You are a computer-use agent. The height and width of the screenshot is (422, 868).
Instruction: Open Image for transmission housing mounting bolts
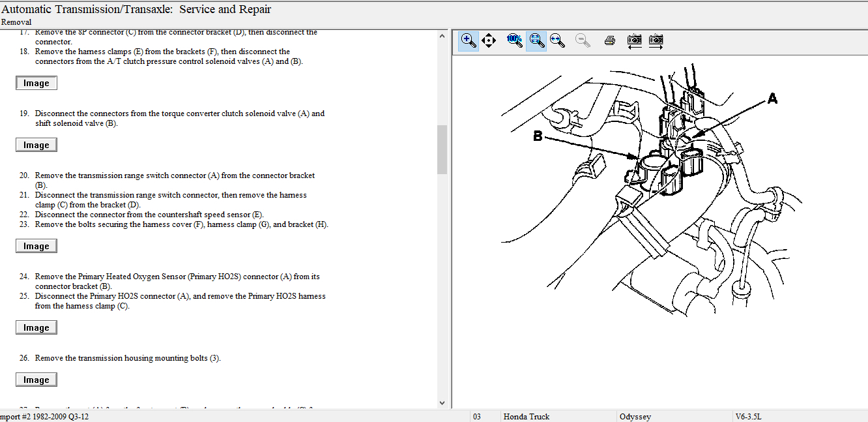(x=36, y=380)
